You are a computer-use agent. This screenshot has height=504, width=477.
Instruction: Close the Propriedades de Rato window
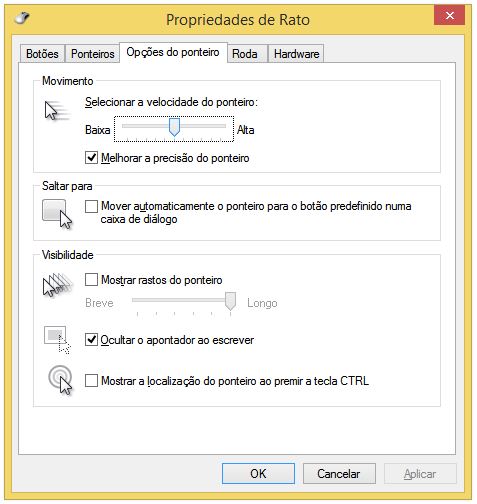tap(449, 15)
